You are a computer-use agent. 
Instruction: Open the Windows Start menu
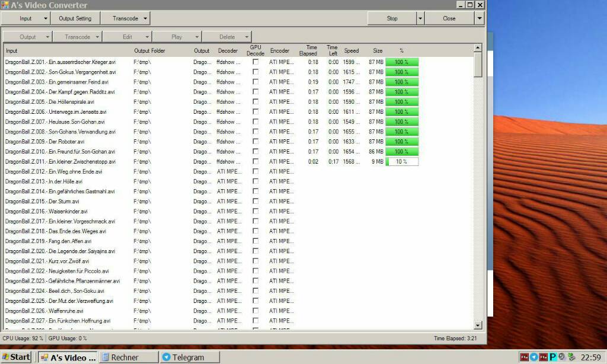click(16, 357)
